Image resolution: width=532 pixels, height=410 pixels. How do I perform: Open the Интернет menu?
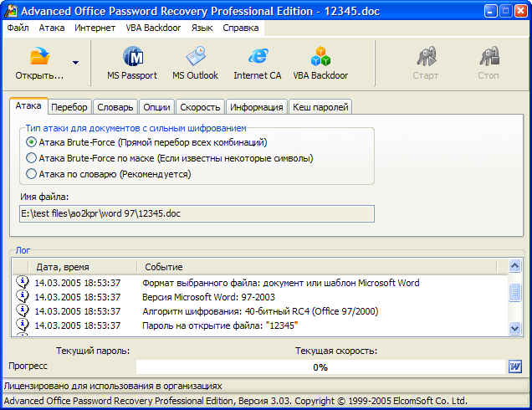click(x=95, y=28)
